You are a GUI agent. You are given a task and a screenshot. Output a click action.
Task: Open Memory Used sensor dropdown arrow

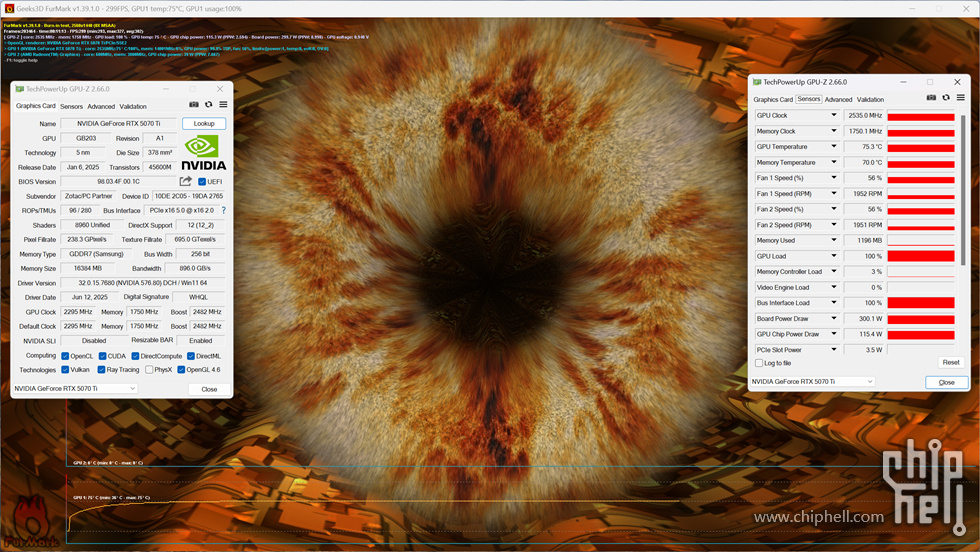tap(833, 240)
